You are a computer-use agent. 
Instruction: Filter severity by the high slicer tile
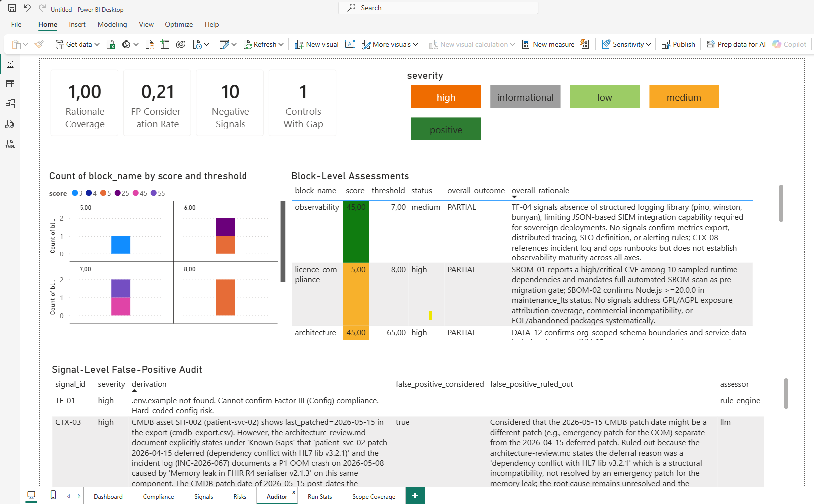tap(446, 97)
